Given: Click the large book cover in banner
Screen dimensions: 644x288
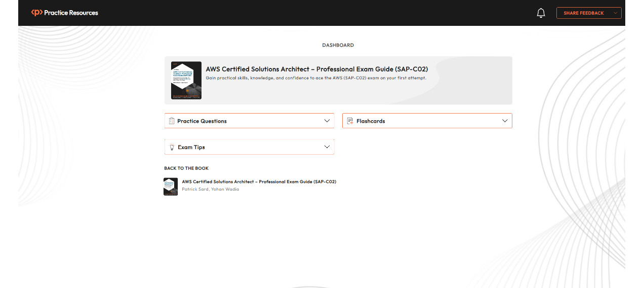Looking at the screenshot, I should (x=186, y=81).
